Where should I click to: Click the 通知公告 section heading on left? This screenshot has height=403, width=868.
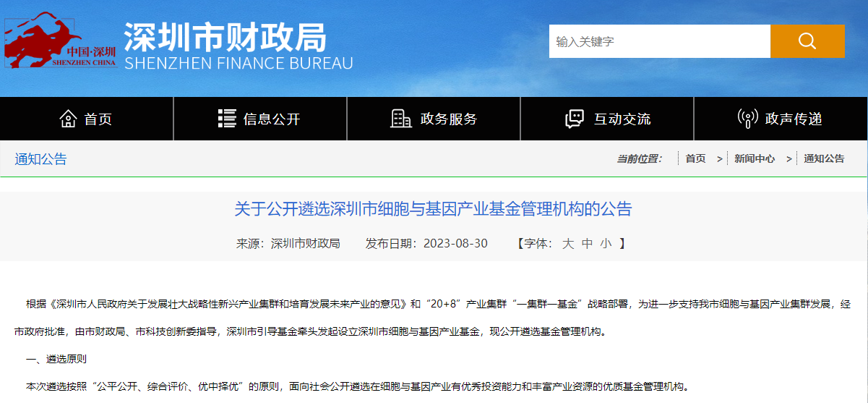[x=41, y=159]
